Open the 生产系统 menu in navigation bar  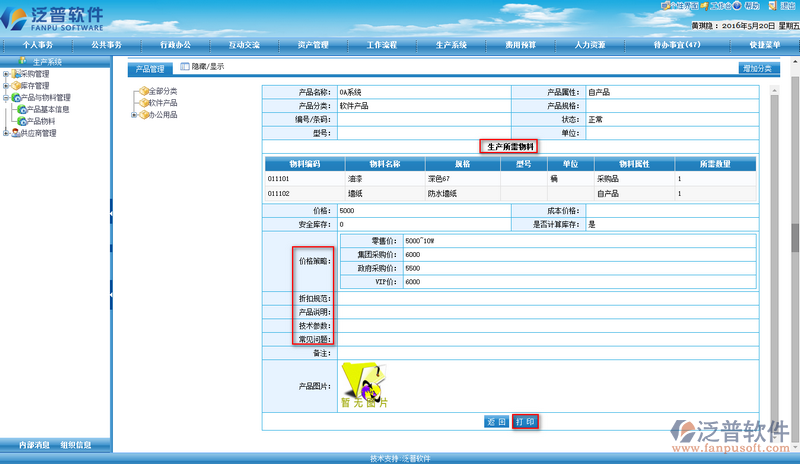tap(451, 45)
